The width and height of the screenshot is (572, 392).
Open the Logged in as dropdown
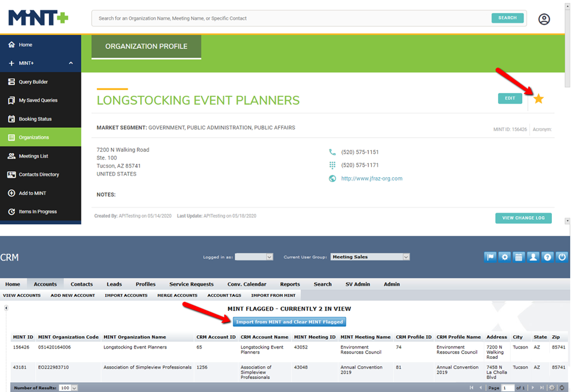click(x=254, y=257)
